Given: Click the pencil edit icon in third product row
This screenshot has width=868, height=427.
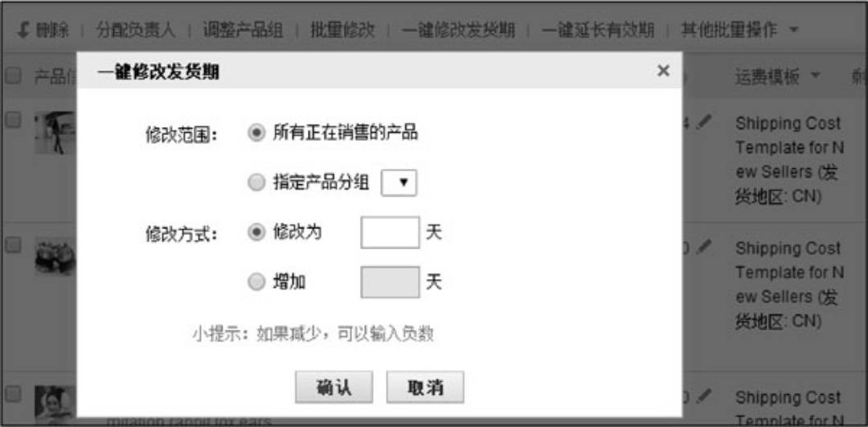Looking at the screenshot, I should tap(703, 396).
